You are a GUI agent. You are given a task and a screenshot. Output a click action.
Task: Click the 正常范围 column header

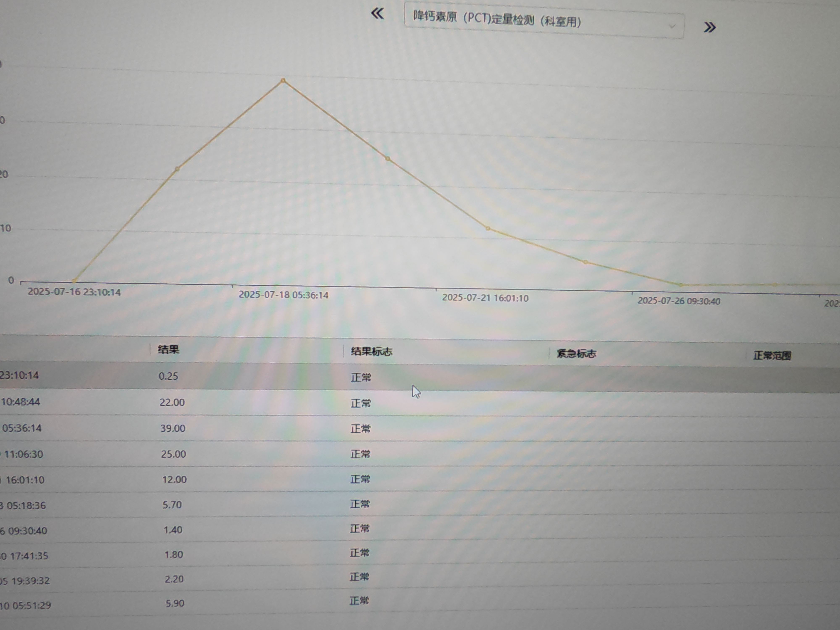click(x=772, y=356)
